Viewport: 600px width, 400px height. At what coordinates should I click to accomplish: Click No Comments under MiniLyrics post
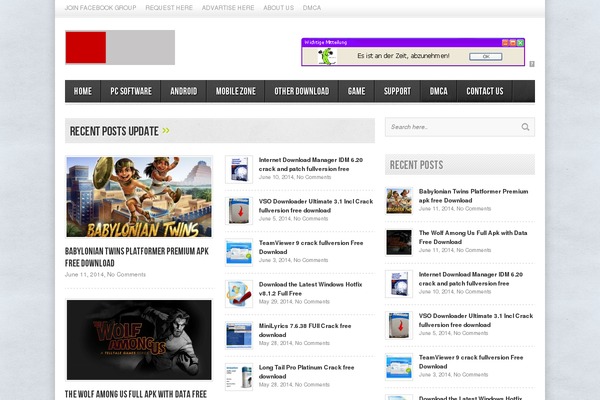pyautogui.click(x=312, y=343)
